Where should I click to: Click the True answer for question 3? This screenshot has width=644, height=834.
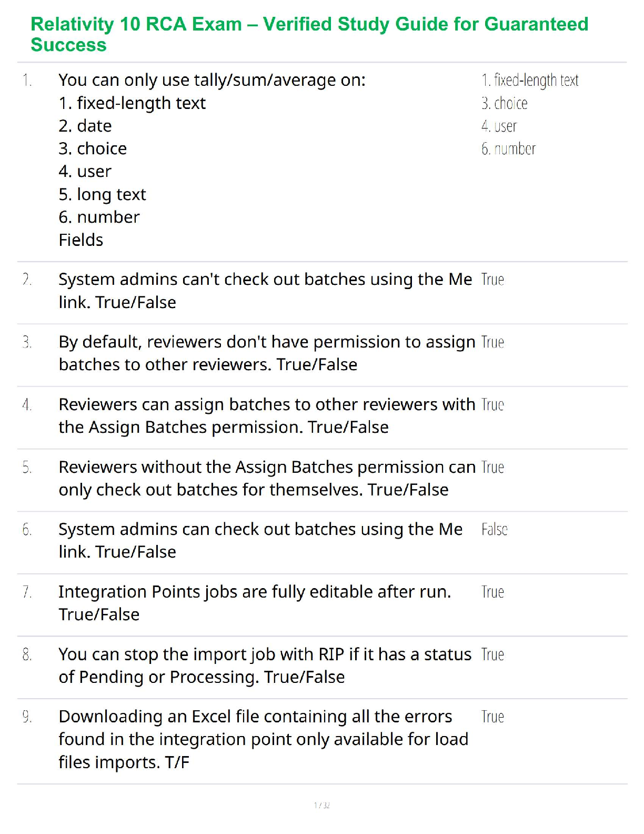[x=492, y=342]
